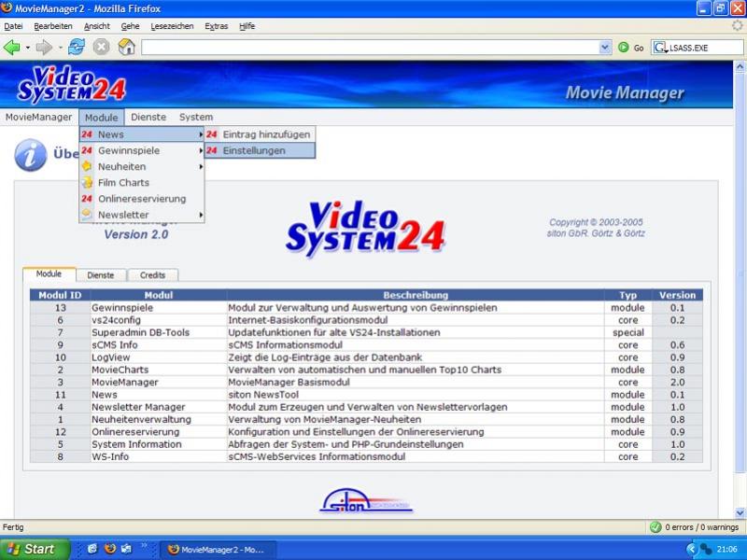Image resolution: width=747 pixels, height=560 pixels.
Task: Click 24 icon beside Eintrag hinzufügen
Action: [x=212, y=134]
